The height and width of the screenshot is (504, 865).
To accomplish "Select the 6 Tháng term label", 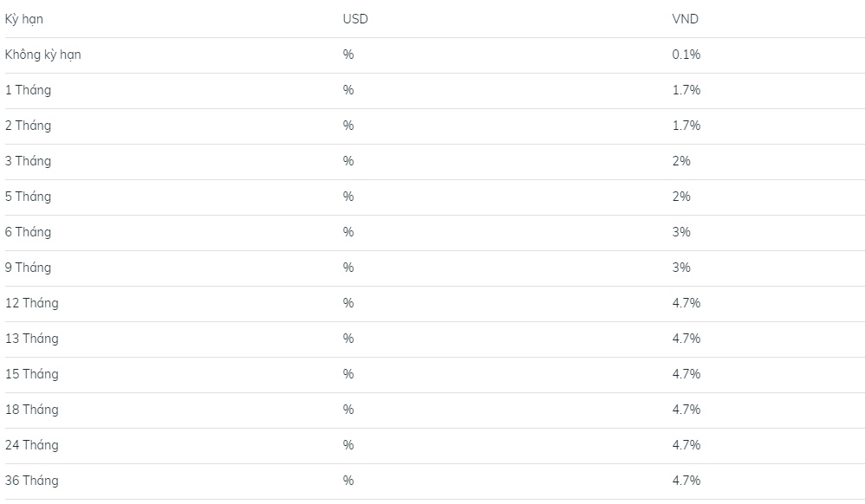I will click(x=28, y=232).
